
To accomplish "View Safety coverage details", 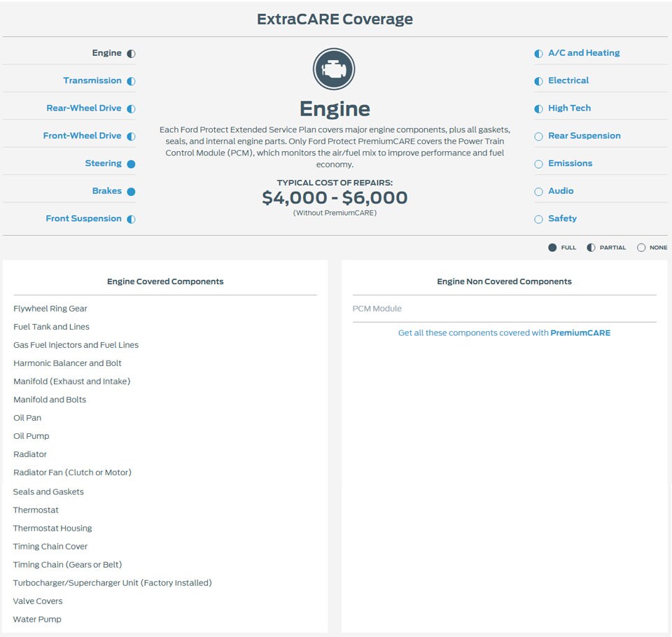I will click(562, 218).
